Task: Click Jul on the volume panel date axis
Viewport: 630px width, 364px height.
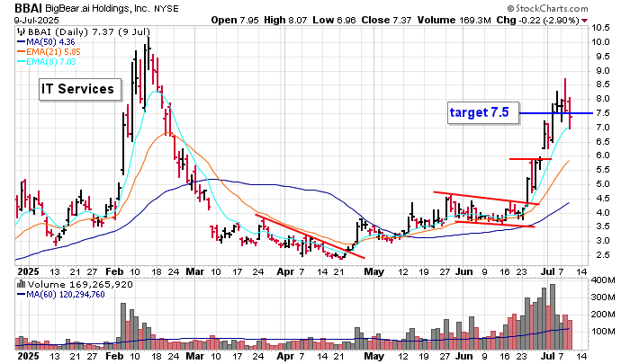Action: click(547, 356)
